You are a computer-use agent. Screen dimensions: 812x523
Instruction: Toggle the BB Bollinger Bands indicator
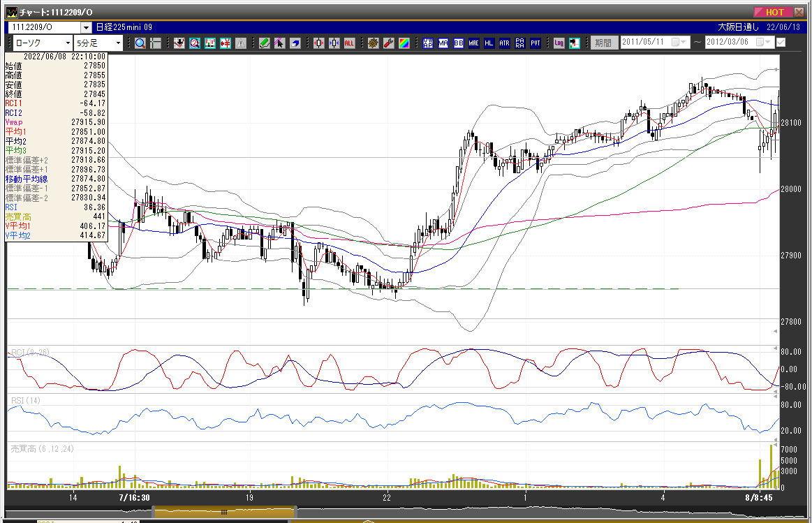point(458,43)
